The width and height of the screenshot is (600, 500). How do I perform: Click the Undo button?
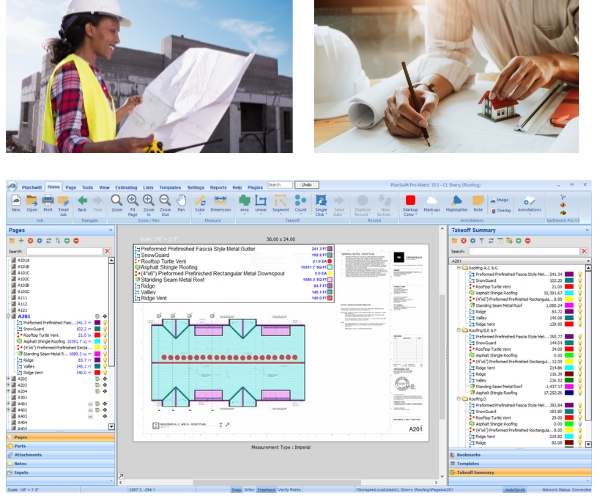click(309, 185)
